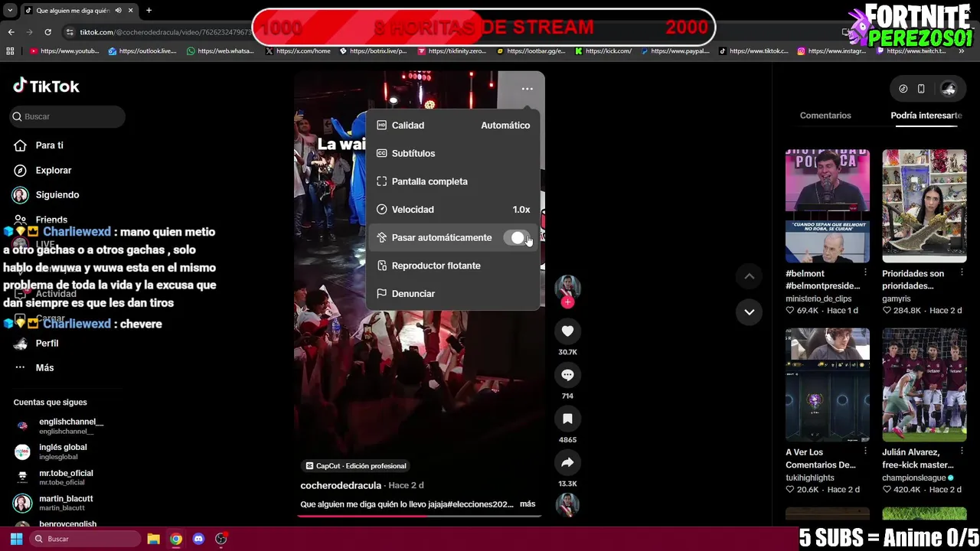980x551 pixels.
Task: Expand more options on #belmont video card
Action: 865,273
